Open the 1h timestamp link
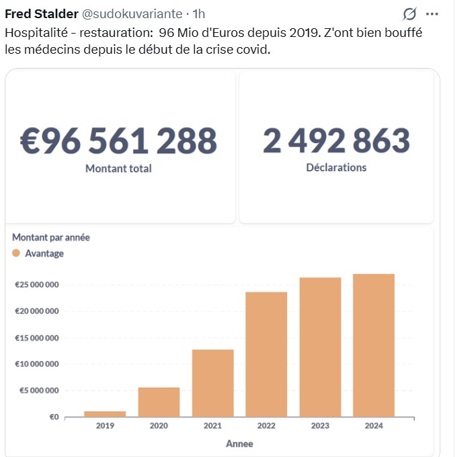Screen dimensions: 476x457 pos(199,14)
